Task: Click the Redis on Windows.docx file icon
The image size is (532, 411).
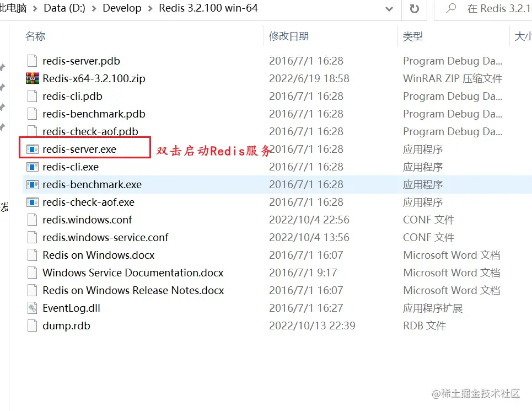Action: tap(32, 255)
